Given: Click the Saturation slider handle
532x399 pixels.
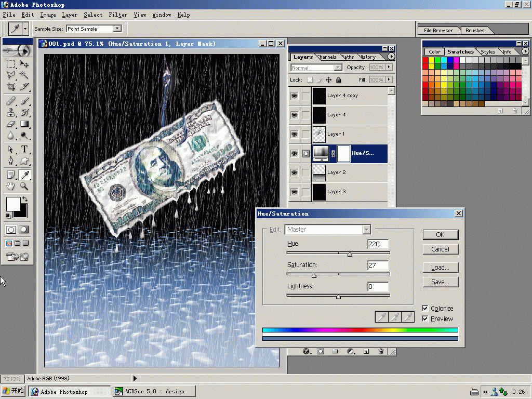Looking at the screenshot, I should point(314,275).
